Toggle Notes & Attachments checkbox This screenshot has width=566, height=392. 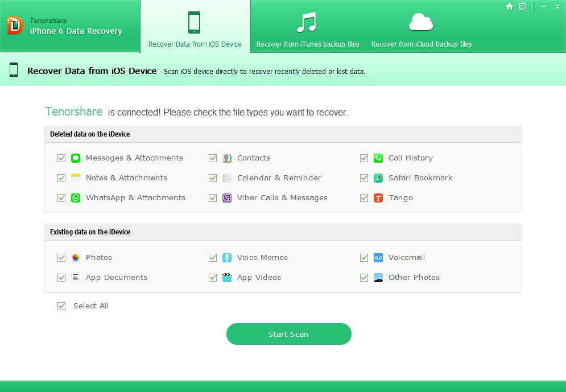pyautogui.click(x=61, y=178)
